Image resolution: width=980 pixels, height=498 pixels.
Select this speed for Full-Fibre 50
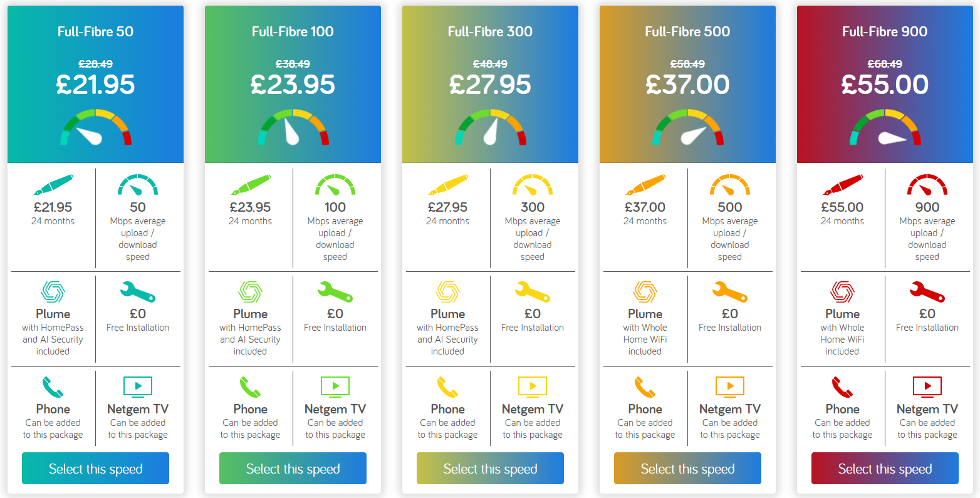[x=95, y=469]
